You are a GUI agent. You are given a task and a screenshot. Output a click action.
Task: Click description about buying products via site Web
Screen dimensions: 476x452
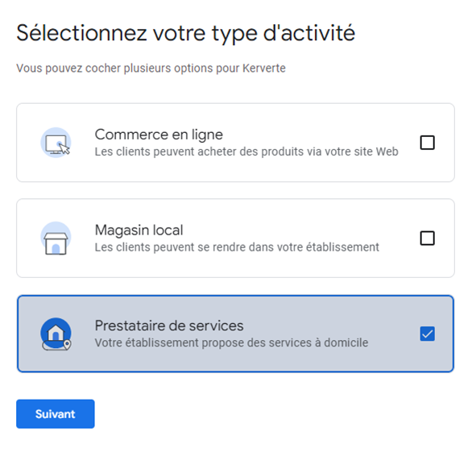(x=246, y=151)
